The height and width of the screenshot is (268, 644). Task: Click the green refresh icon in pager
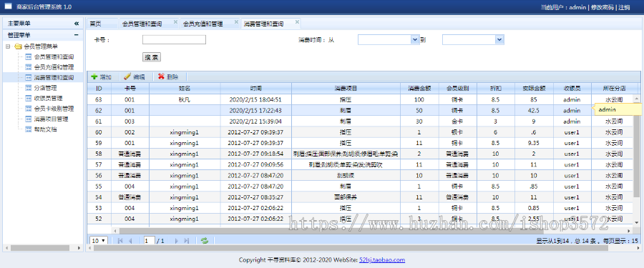coord(205,241)
